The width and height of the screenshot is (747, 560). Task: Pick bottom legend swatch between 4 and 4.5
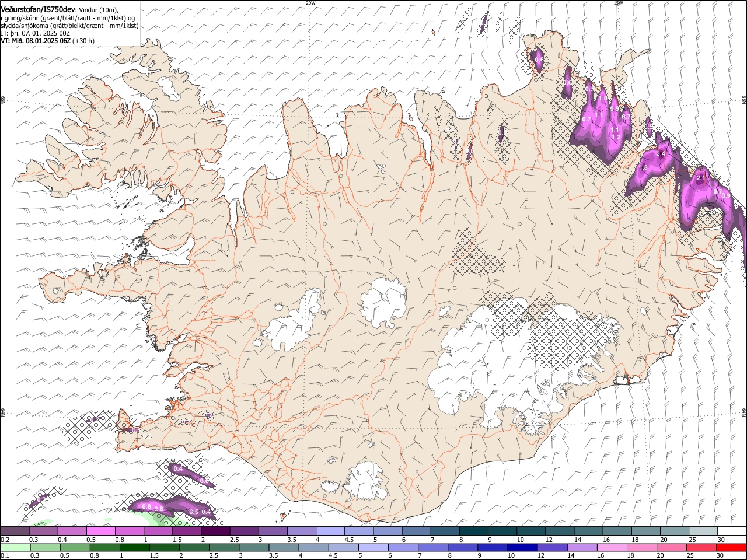click(x=313, y=548)
